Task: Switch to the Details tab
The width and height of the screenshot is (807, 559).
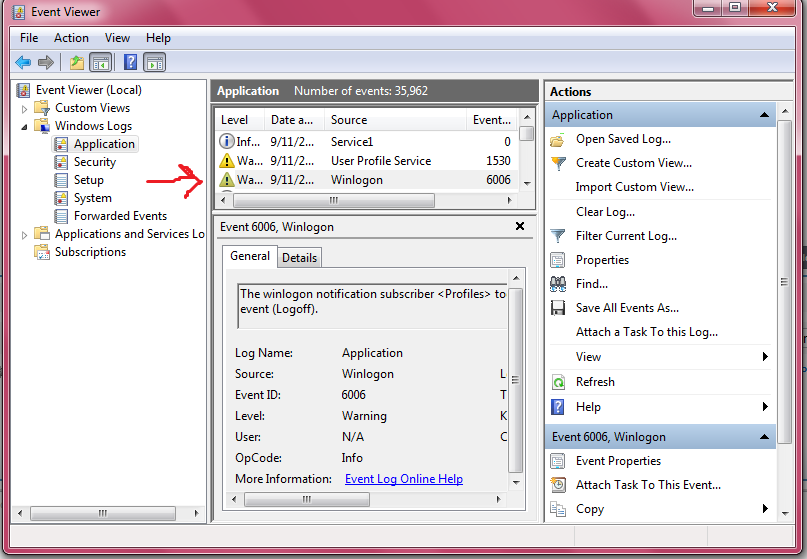Action: click(x=300, y=258)
